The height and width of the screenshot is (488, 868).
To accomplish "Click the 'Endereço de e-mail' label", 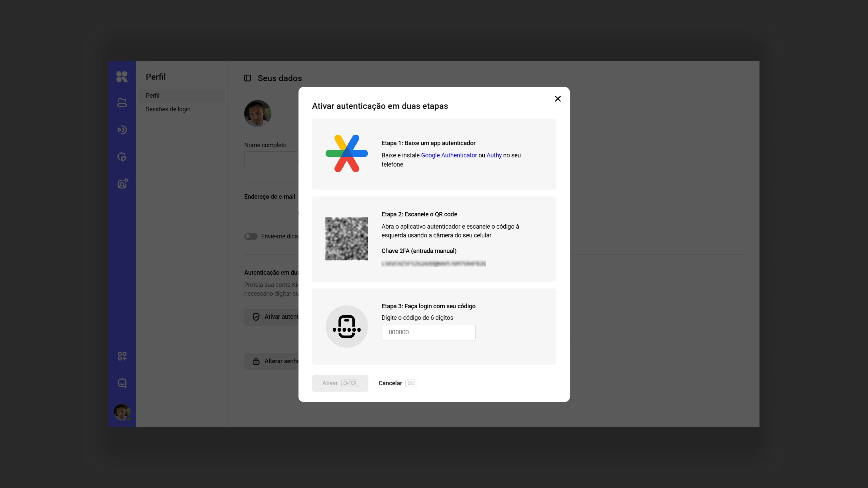I will pyautogui.click(x=270, y=197).
